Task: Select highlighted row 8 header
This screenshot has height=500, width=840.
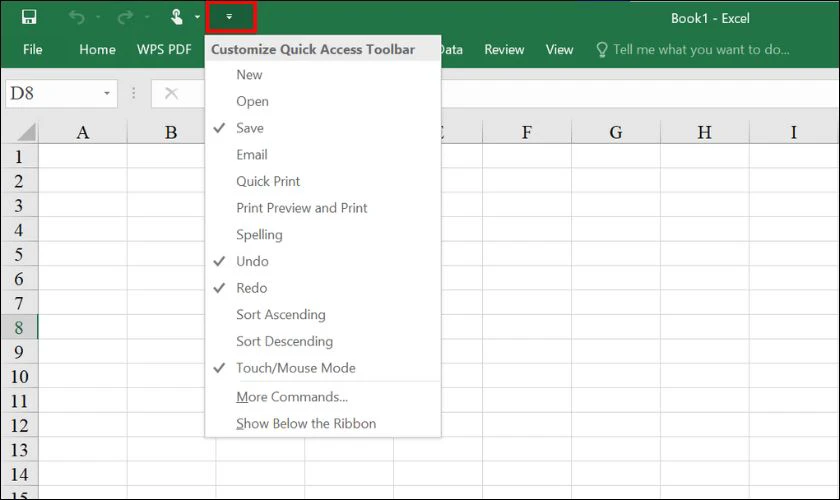Action: coord(19,327)
